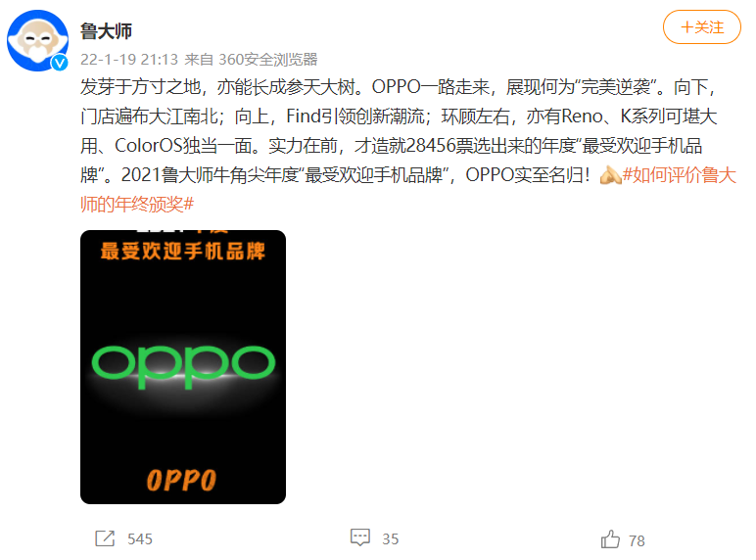Click the post body text about OPPO
This screenshot has width=756, height=560.
408,146
